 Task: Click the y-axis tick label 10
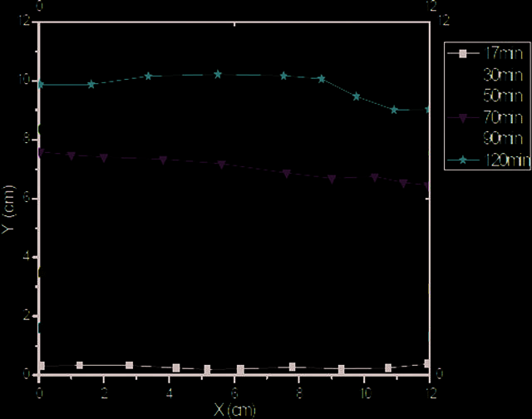point(26,81)
